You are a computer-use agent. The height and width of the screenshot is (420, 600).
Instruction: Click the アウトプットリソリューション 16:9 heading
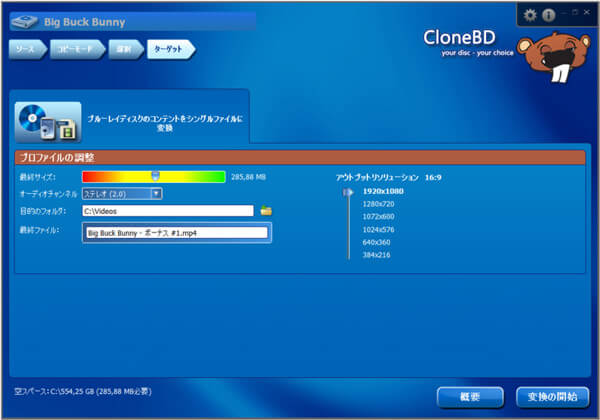(389, 177)
